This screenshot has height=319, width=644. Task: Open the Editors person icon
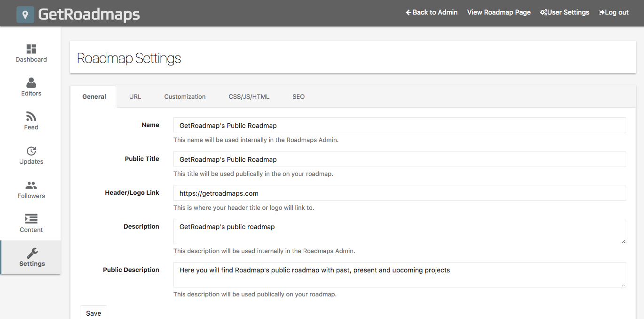click(31, 83)
